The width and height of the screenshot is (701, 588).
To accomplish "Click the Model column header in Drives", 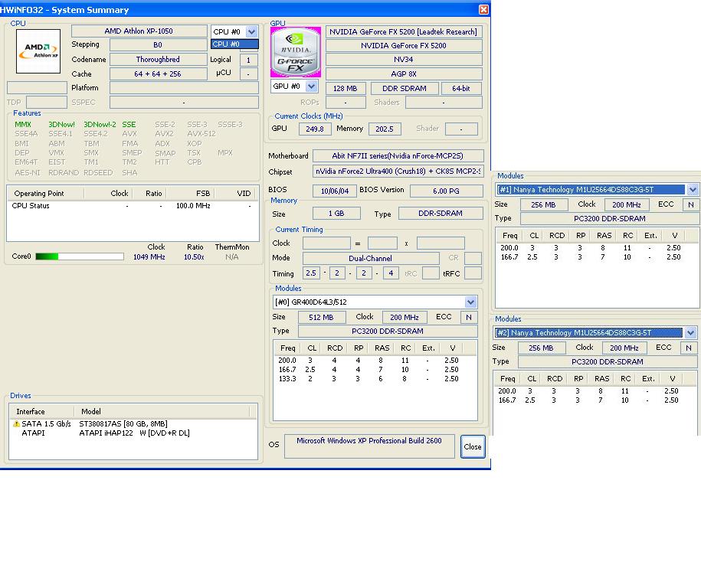I will pos(162,411).
